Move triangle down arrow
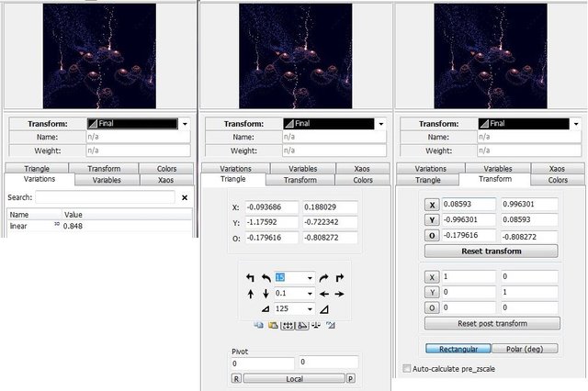The image size is (588, 391). [266, 294]
